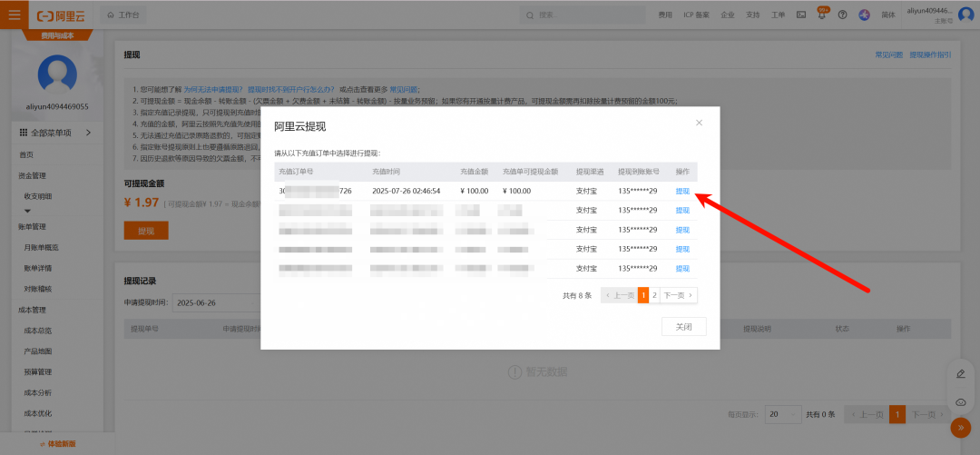Toggle the triangle expander below 收支明细
The width and height of the screenshot is (980, 455).
[27, 211]
